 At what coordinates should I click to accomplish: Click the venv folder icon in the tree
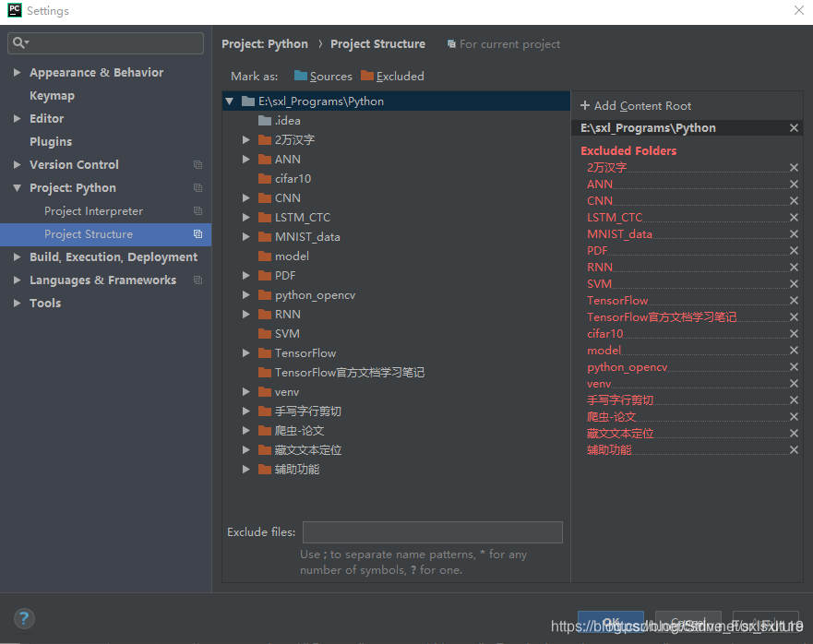pos(265,391)
